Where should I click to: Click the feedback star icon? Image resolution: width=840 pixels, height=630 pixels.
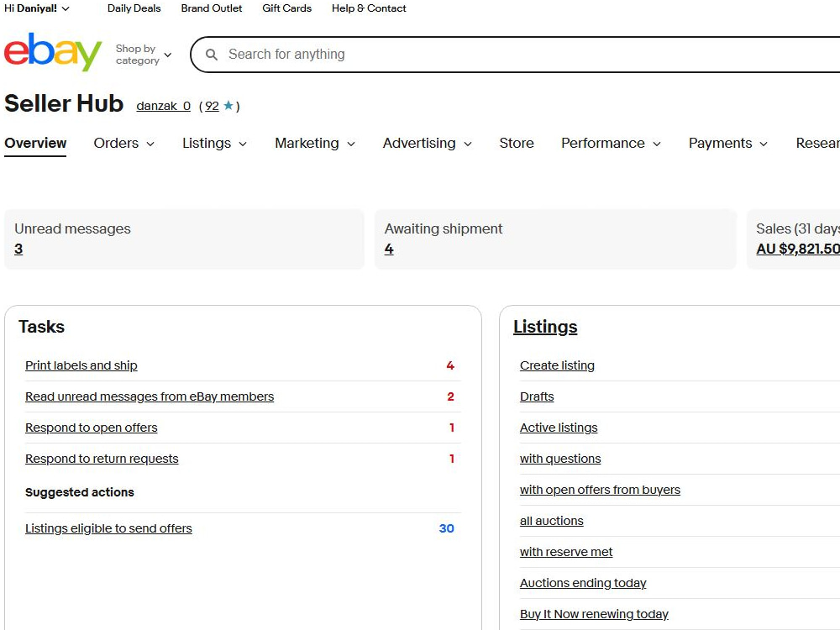tap(228, 106)
